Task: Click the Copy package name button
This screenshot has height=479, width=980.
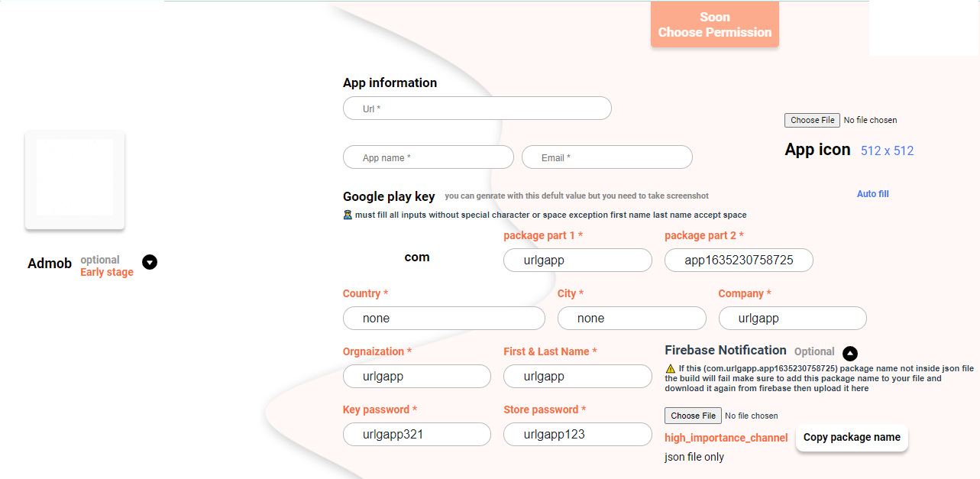Action: click(852, 438)
